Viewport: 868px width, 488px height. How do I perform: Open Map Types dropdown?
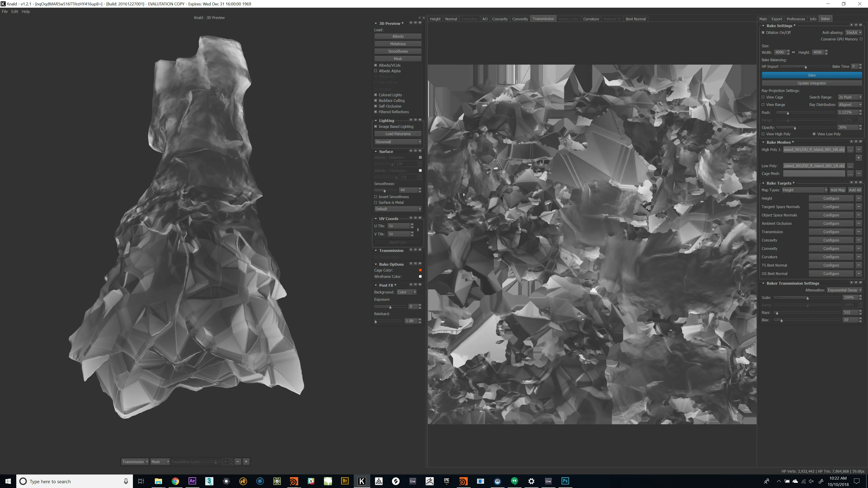(x=805, y=190)
